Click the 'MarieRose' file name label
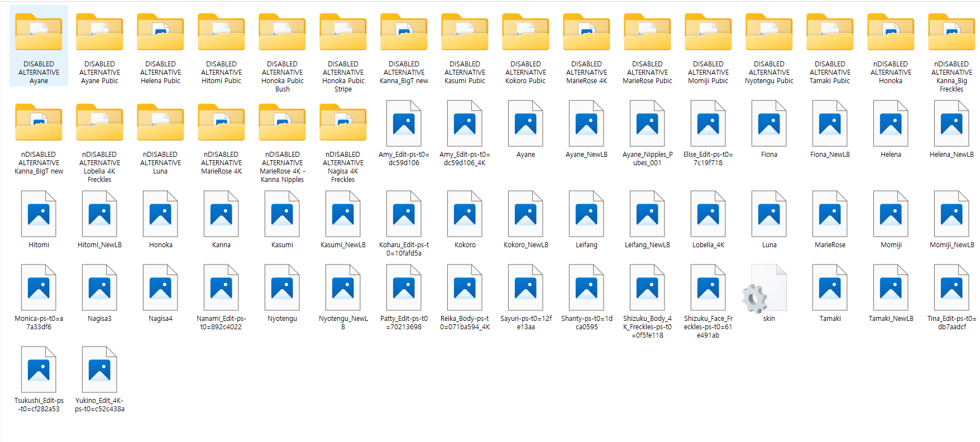 click(830, 245)
